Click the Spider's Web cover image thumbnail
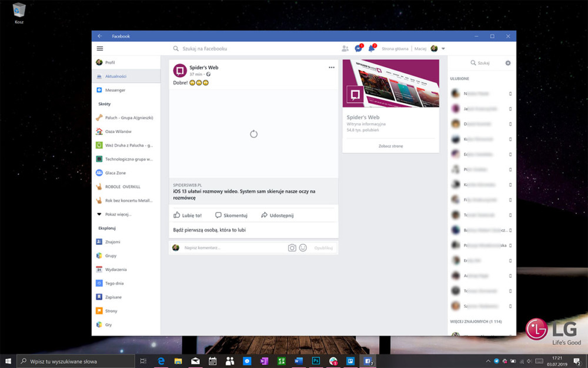This screenshot has width=588, height=368. 391,84
